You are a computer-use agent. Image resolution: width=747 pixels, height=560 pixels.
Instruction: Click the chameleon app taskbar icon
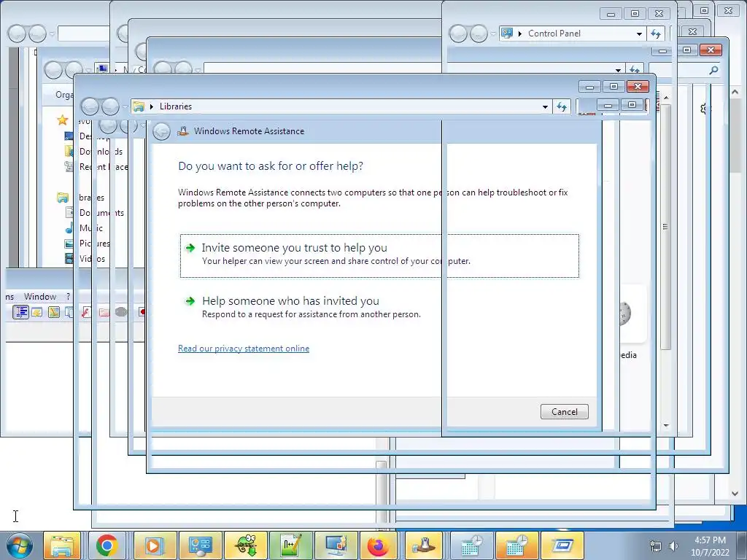pyautogui.click(x=245, y=545)
